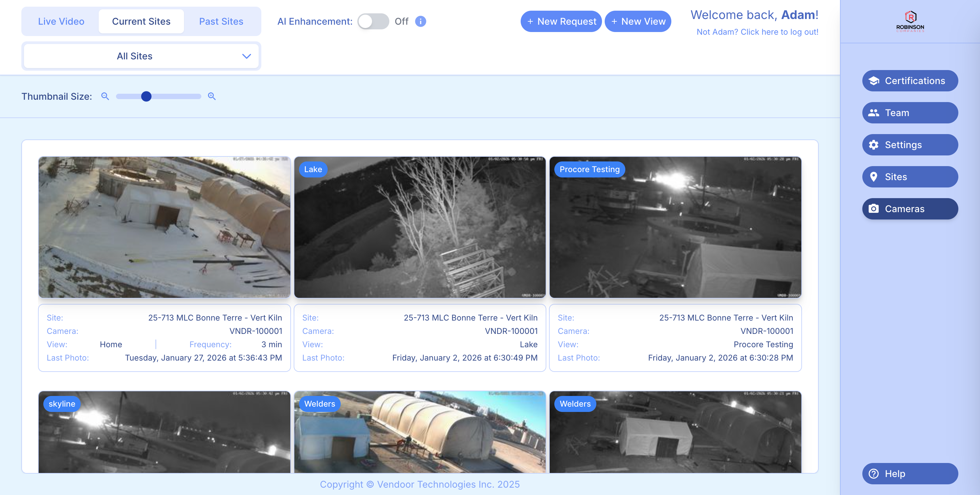Open the Certifications sidebar button
980x495 pixels.
click(x=910, y=81)
